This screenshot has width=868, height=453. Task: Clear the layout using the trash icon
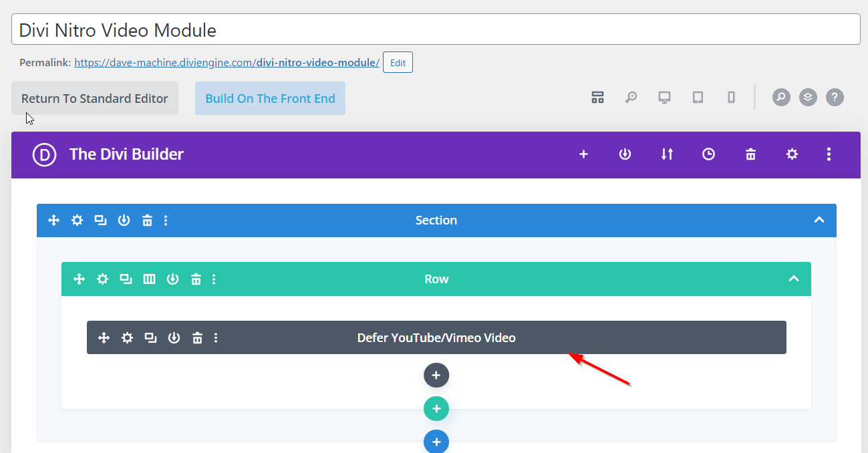tap(750, 154)
